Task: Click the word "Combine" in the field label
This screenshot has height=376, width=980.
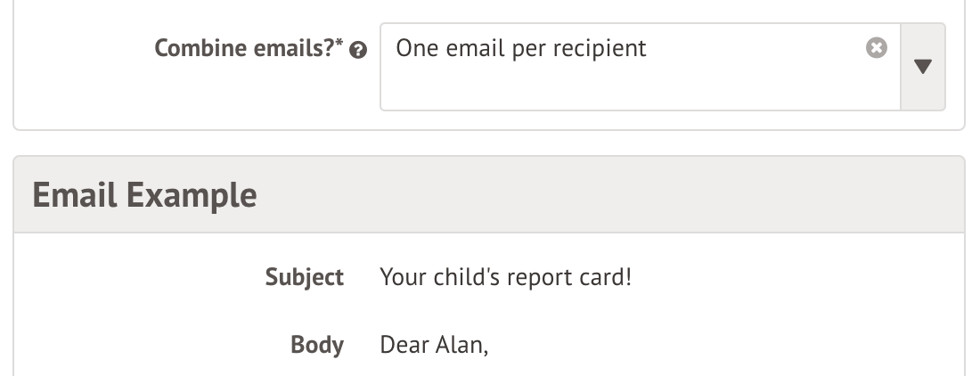Action: point(200,48)
